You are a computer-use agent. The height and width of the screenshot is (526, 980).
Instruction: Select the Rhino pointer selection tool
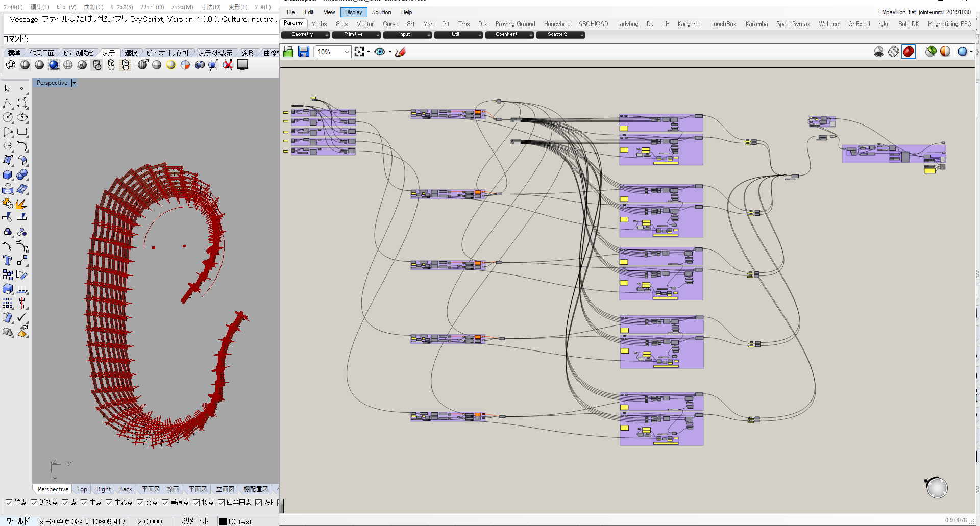point(8,89)
